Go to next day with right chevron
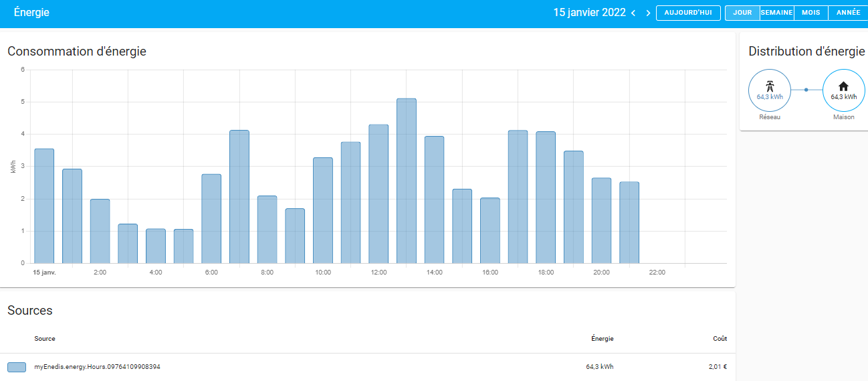This screenshot has width=868, height=381. 647,13
